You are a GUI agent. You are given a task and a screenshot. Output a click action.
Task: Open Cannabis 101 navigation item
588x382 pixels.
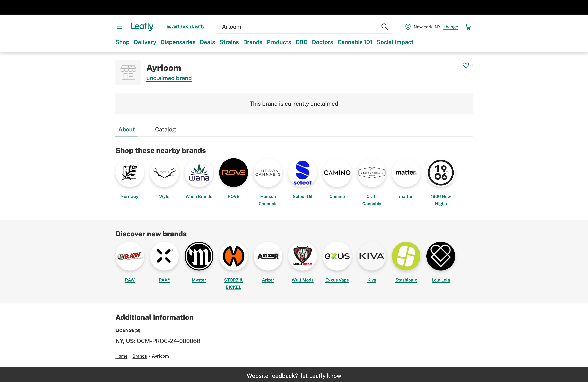[x=355, y=42]
